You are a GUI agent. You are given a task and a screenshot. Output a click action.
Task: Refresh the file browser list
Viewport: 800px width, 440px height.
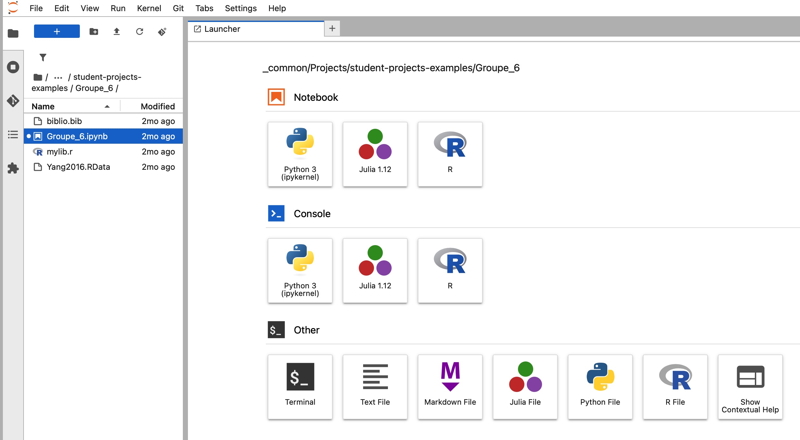coord(139,32)
